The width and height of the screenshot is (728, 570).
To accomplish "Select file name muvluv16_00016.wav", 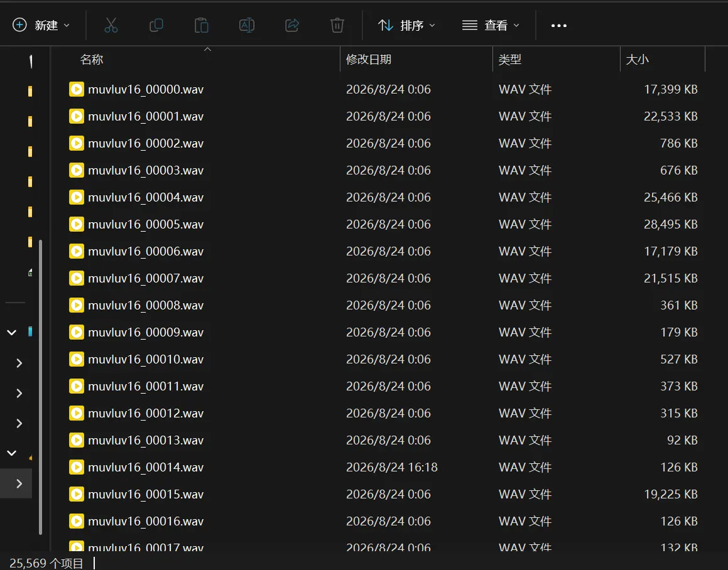I will coord(146,521).
